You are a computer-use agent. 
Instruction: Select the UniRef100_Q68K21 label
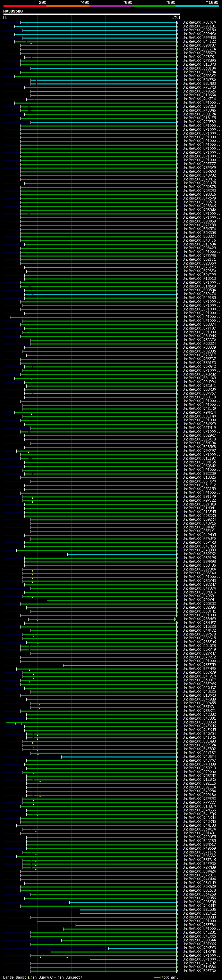click(199, 711)
